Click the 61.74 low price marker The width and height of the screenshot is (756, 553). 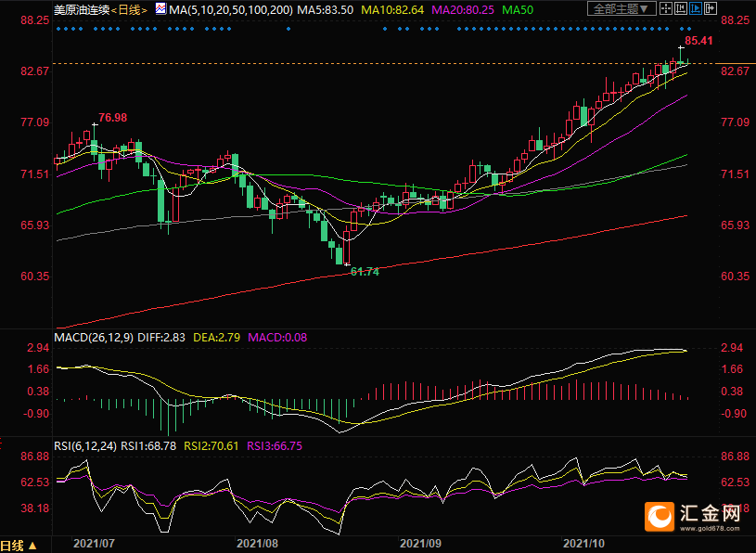tap(365, 272)
